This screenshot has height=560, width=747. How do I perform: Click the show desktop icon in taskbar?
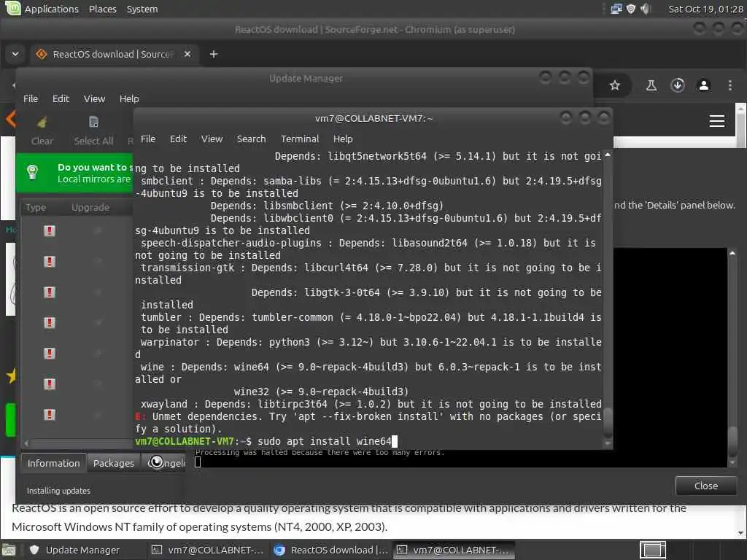coord(9,551)
